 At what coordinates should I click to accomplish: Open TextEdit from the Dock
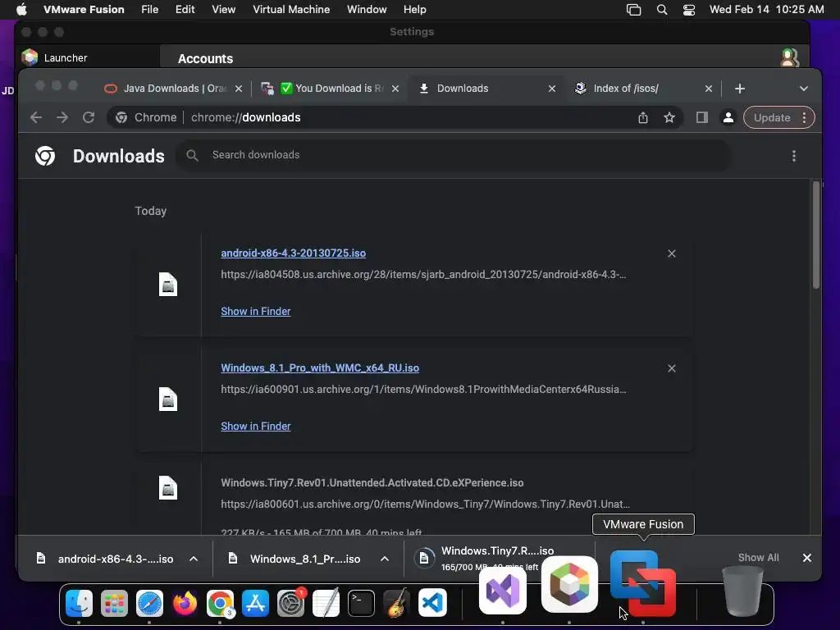(326, 603)
